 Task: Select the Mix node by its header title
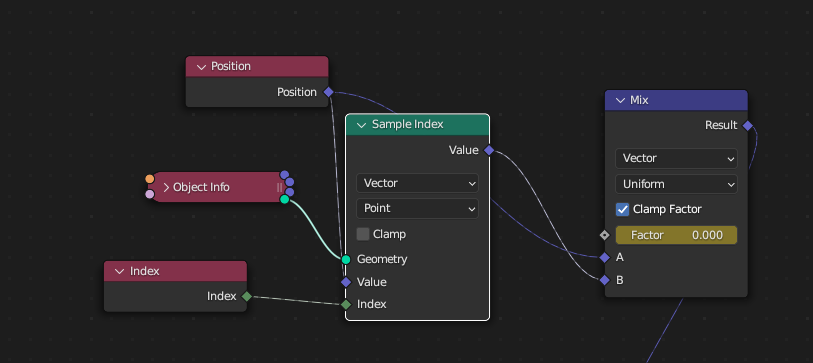pyautogui.click(x=639, y=100)
